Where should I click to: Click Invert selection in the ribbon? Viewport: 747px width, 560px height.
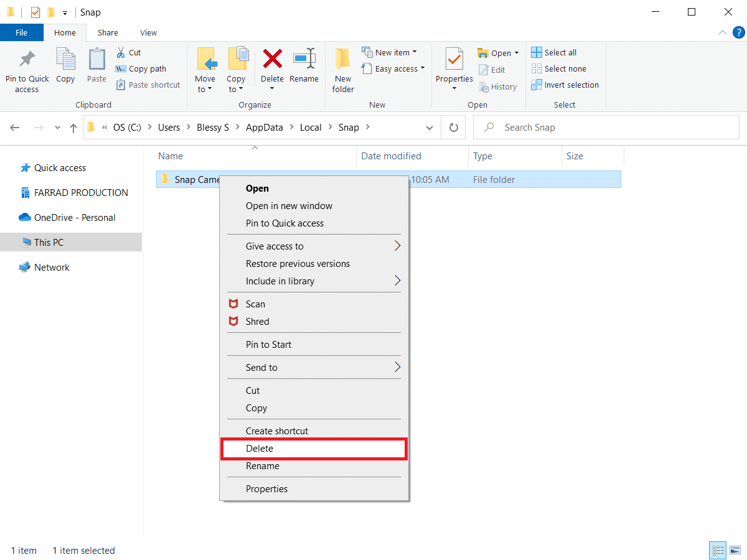565,85
